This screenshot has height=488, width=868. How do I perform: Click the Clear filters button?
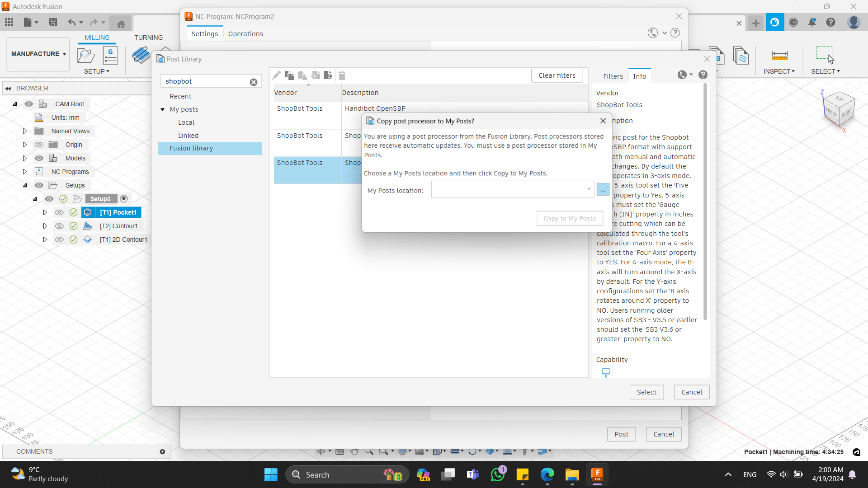[x=557, y=75]
